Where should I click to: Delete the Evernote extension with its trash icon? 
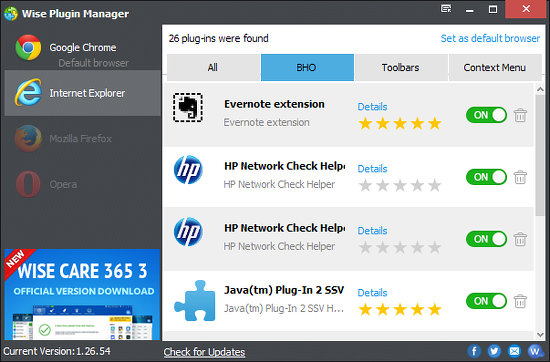[x=520, y=115]
